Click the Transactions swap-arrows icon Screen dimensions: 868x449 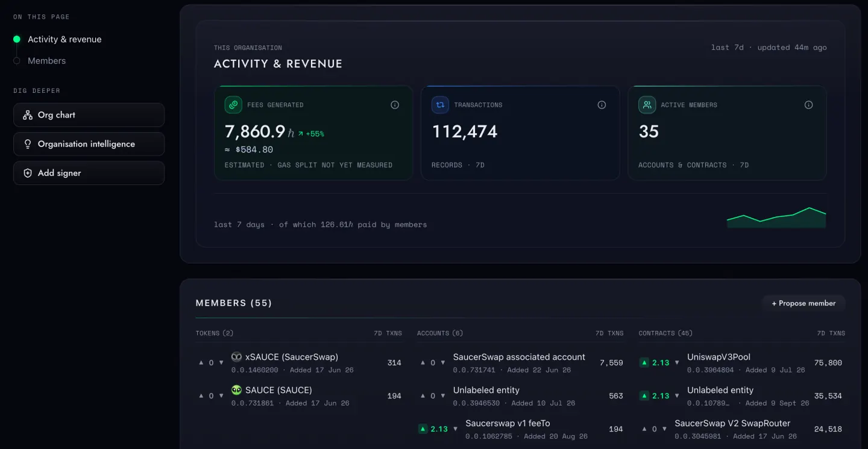tap(440, 105)
